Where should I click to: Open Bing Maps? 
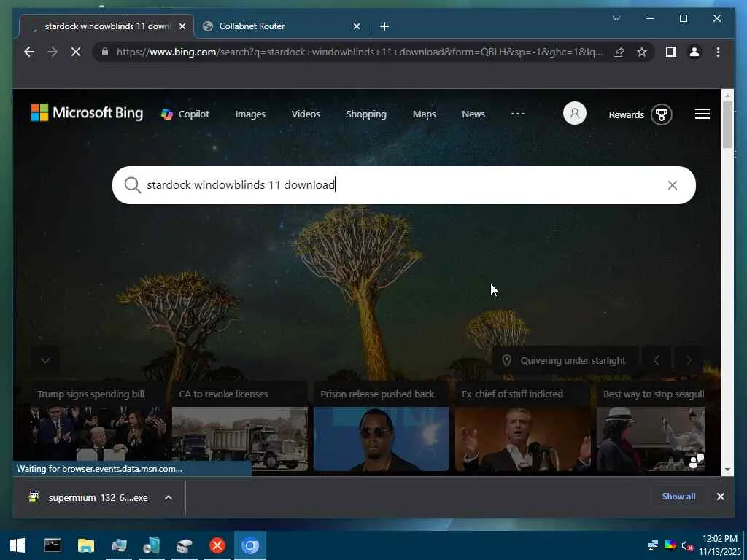click(x=424, y=114)
